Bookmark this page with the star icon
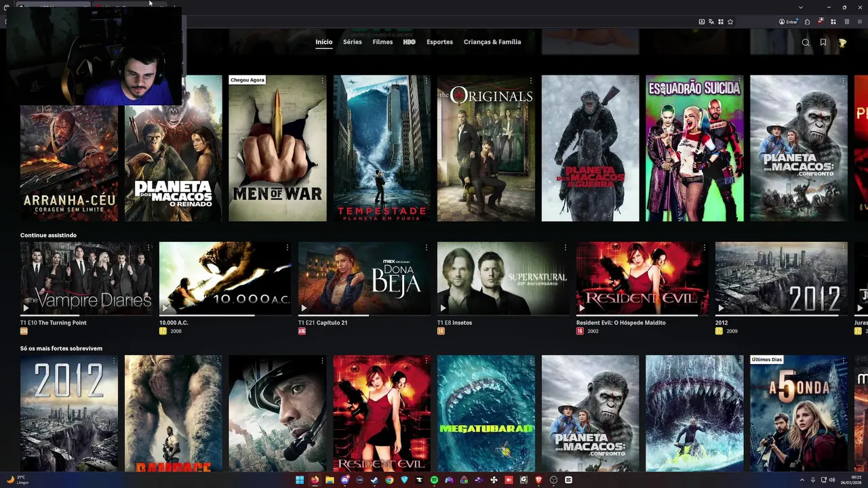This screenshot has height=488, width=868. tap(730, 22)
